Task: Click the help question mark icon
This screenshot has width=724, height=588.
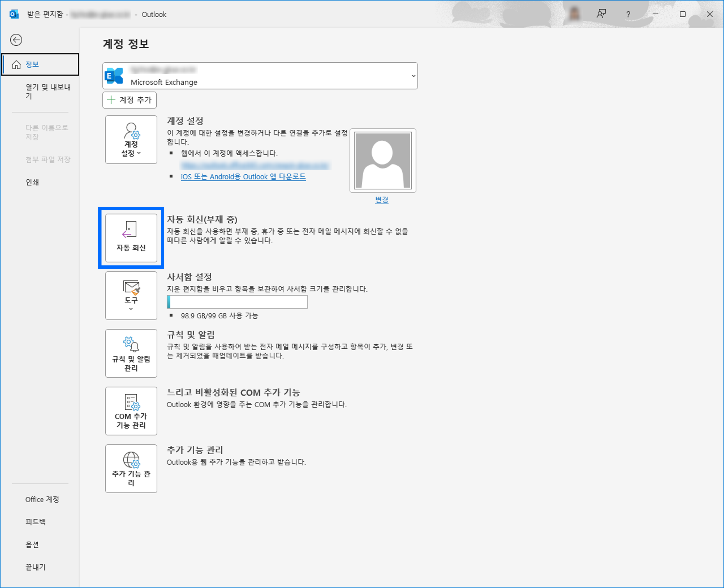Action: [628, 14]
